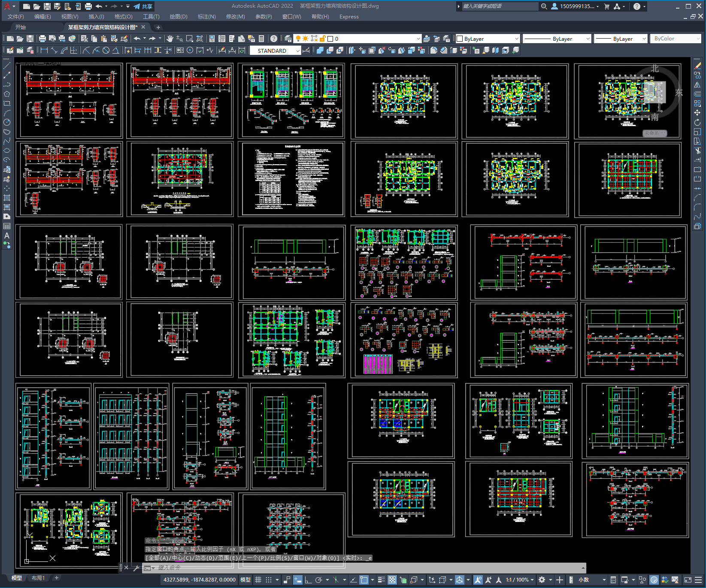
Task: Click the Plot print icon in toolbar
Action: tap(42, 39)
